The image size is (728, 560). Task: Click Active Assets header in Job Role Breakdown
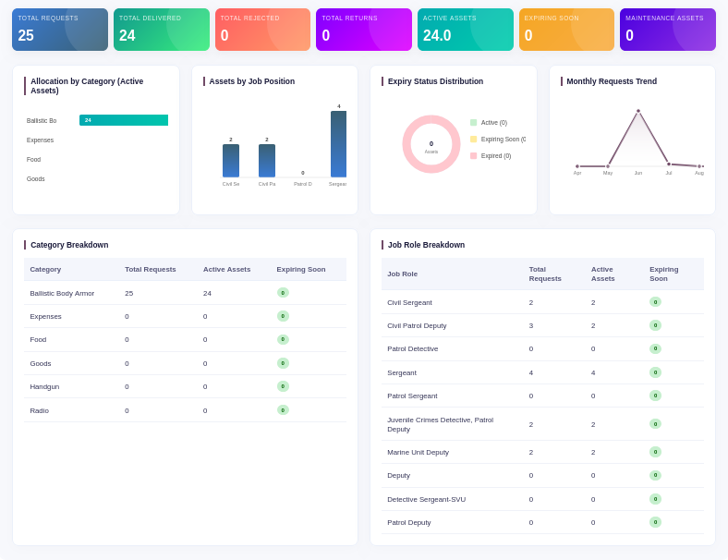pyautogui.click(x=602, y=274)
